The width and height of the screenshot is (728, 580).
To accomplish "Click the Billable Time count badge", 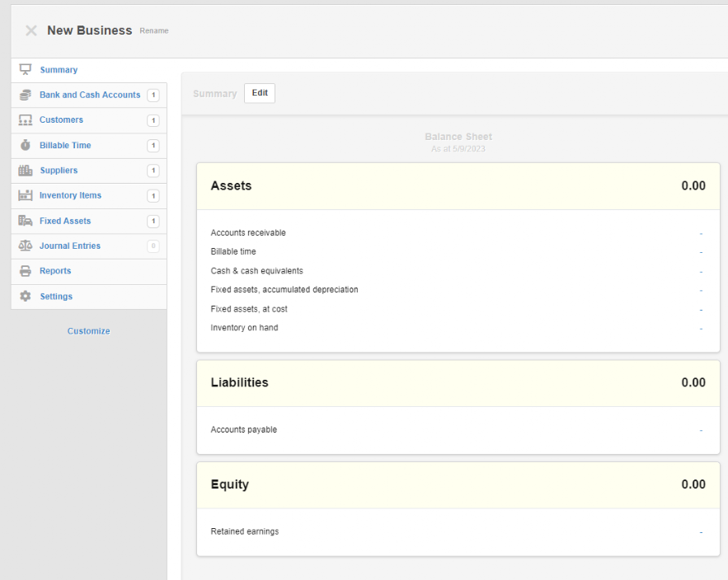I will pyautogui.click(x=153, y=146).
